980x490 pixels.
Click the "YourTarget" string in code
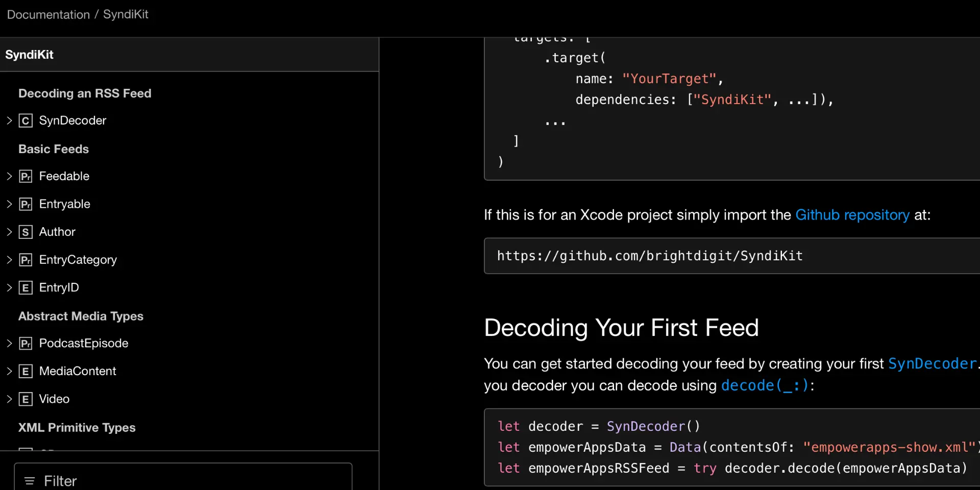pyautogui.click(x=670, y=79)
